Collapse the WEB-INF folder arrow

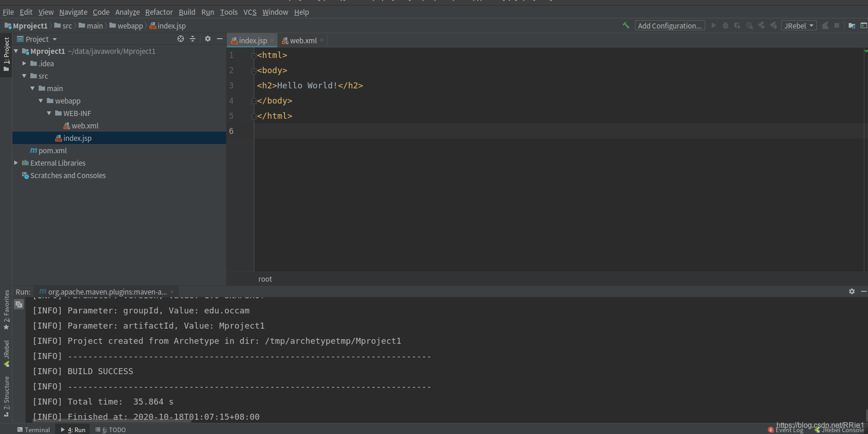pyautogui.click(x=49, y=113)
